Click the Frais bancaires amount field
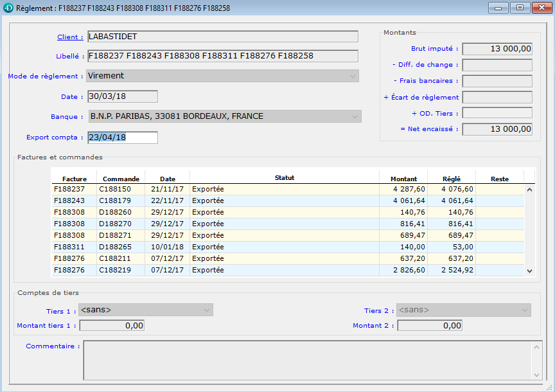This screenshot has width=555, height=392. coord(497,81)
